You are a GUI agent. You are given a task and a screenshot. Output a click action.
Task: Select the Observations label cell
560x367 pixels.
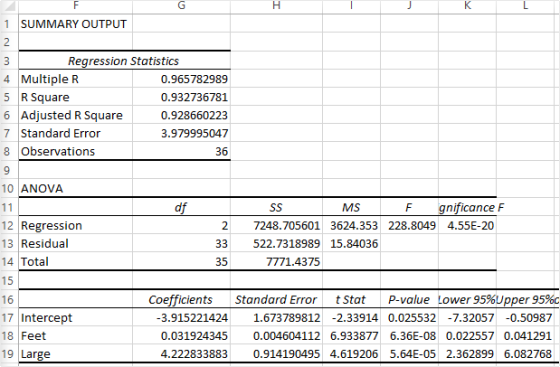75,151
